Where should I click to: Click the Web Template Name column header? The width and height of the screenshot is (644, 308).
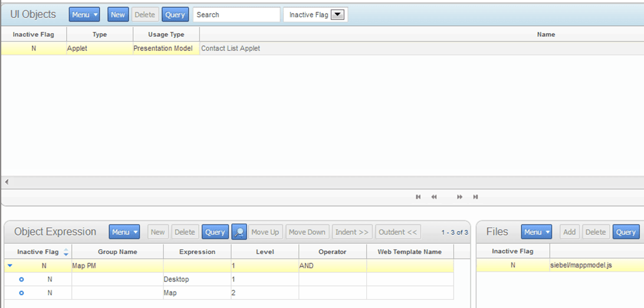click(410, 252)
